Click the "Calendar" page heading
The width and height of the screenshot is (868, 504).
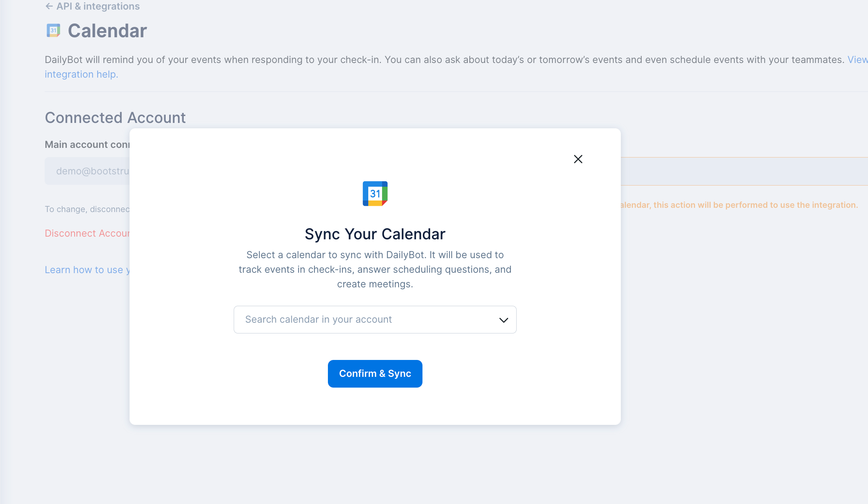pos(107,31)
